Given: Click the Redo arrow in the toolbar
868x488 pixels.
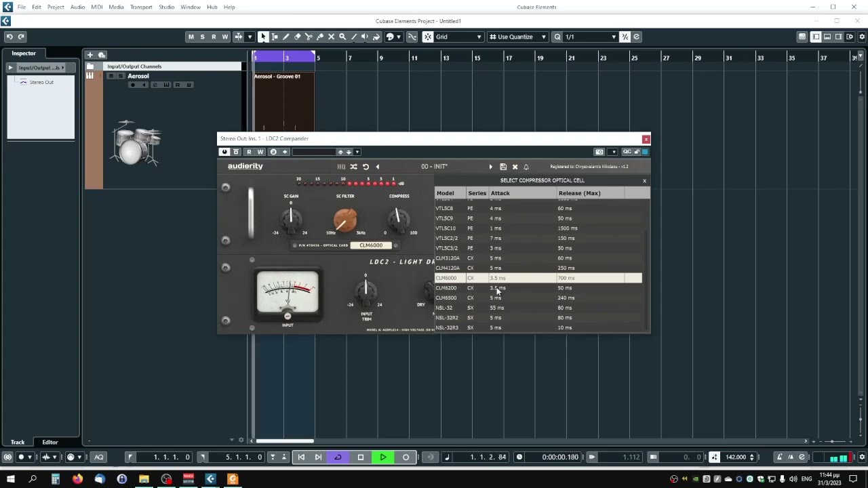Looking at the screenshot, I should coord(21,37).
